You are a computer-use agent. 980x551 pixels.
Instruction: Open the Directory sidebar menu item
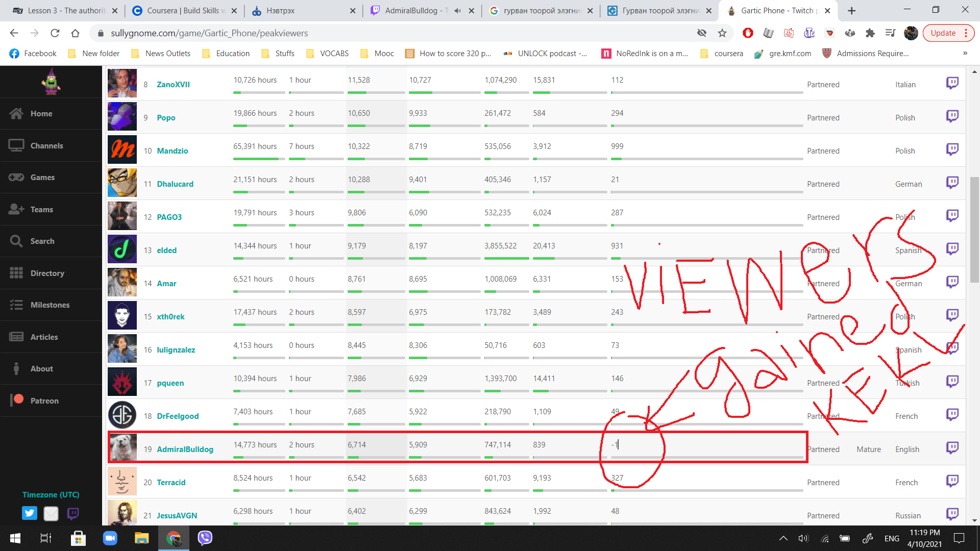(x=47, y=273)
